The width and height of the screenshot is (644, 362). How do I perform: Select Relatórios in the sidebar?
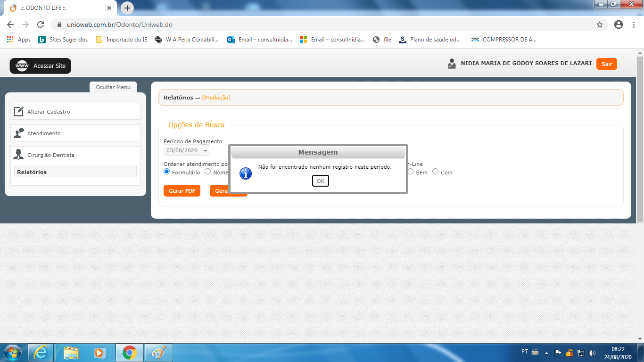(75, 172)
